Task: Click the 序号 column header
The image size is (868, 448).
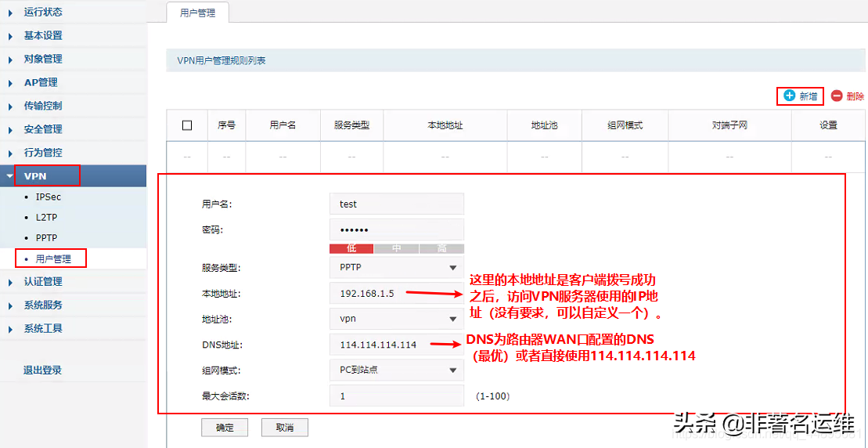Action: click(x=226, y=125)
